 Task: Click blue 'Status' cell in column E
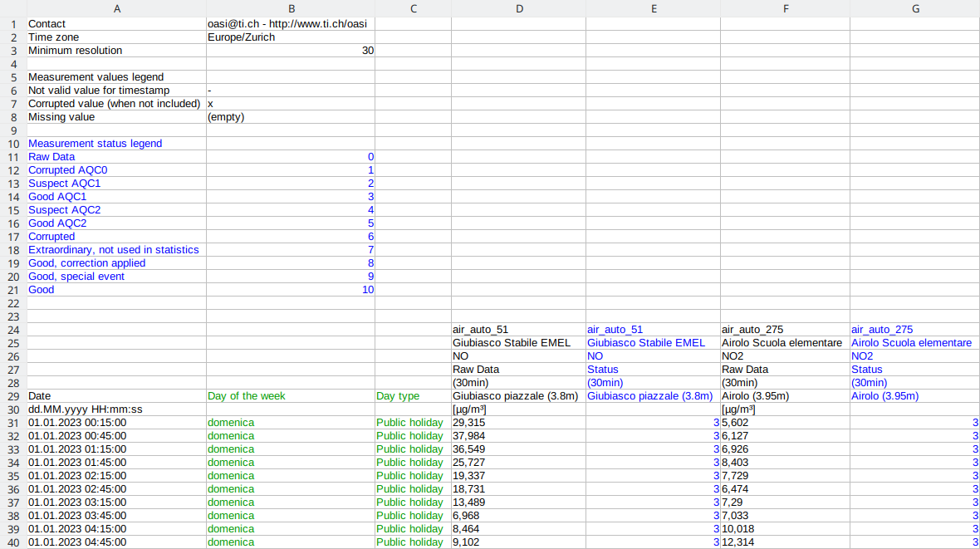click(653, 369)
